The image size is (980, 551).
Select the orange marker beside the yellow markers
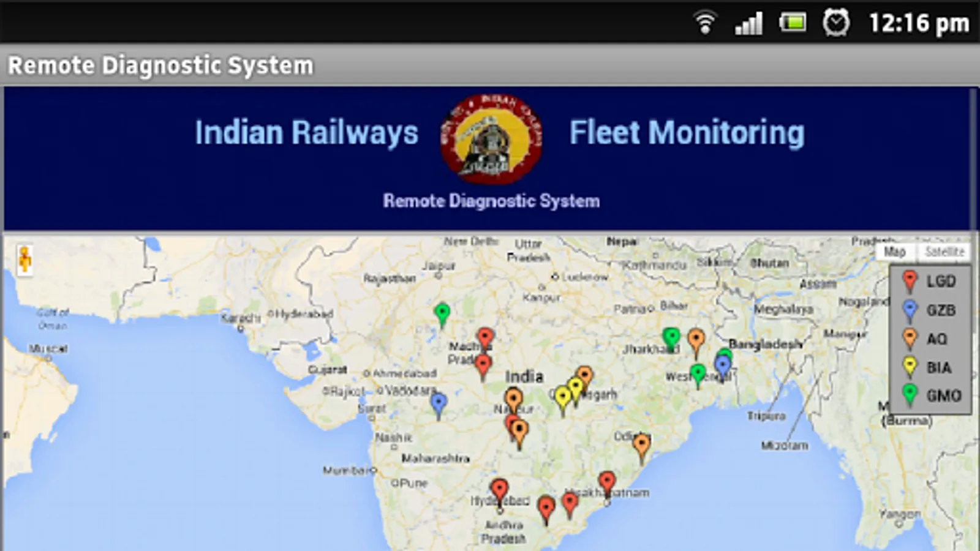point(586,377)
